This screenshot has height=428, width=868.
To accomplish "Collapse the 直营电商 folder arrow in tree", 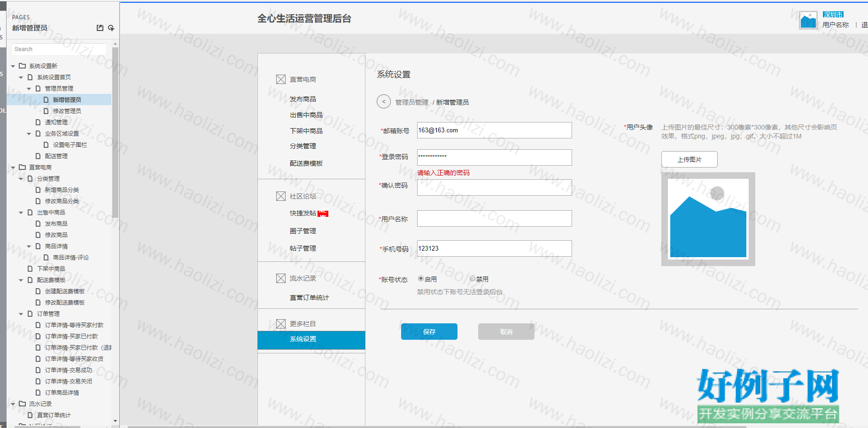I will pos(13,168).
